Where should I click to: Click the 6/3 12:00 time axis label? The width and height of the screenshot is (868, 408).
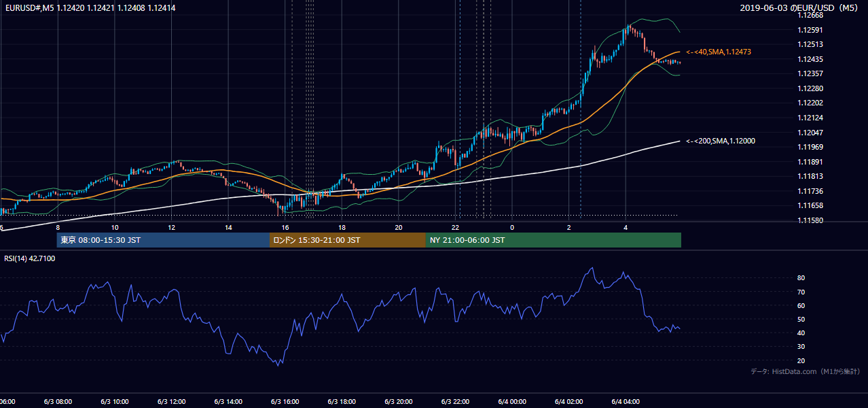(171, 401)
